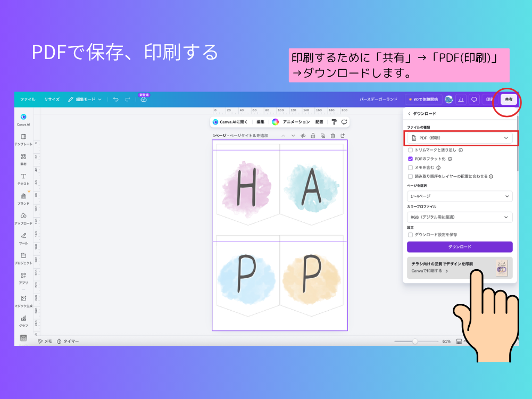Open the comments speech bubble icon
The height and width of the screenshot is (399, 532).
474,99
